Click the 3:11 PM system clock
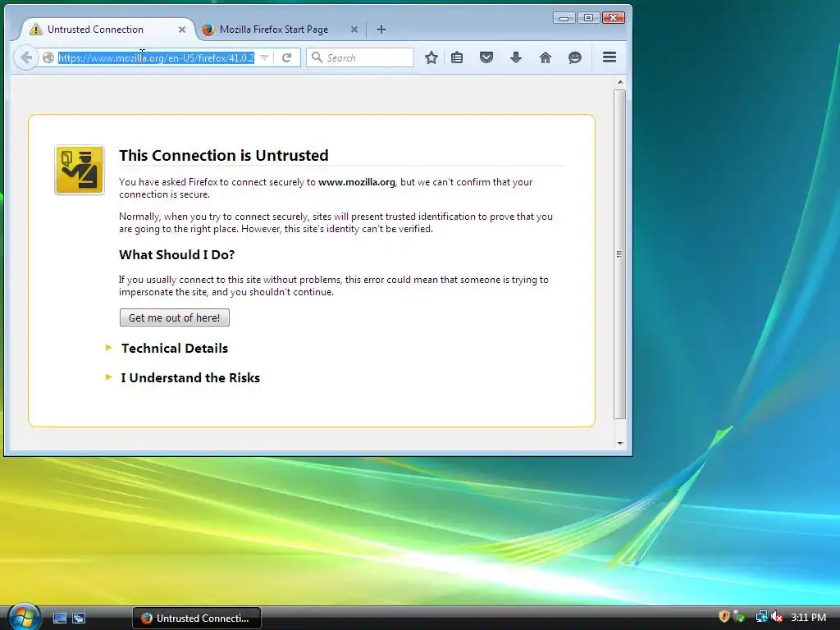Viewport: 840px width, 630px height. 808,617
